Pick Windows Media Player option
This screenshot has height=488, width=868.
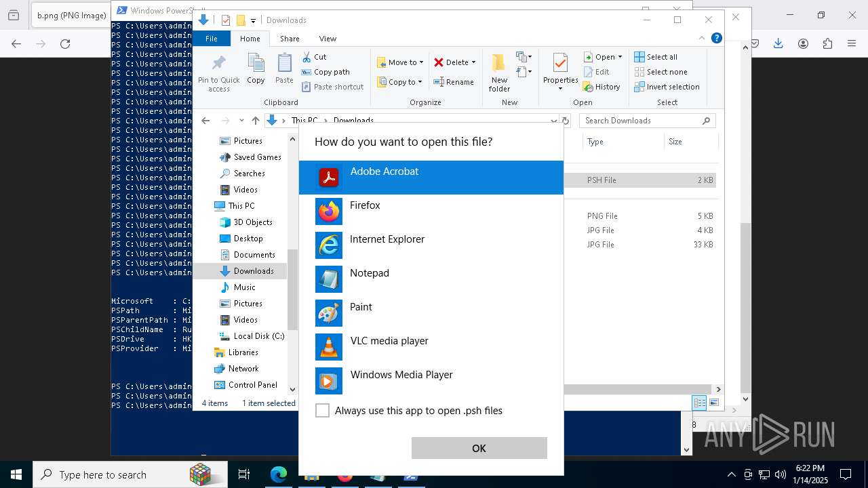click(431, 381)
